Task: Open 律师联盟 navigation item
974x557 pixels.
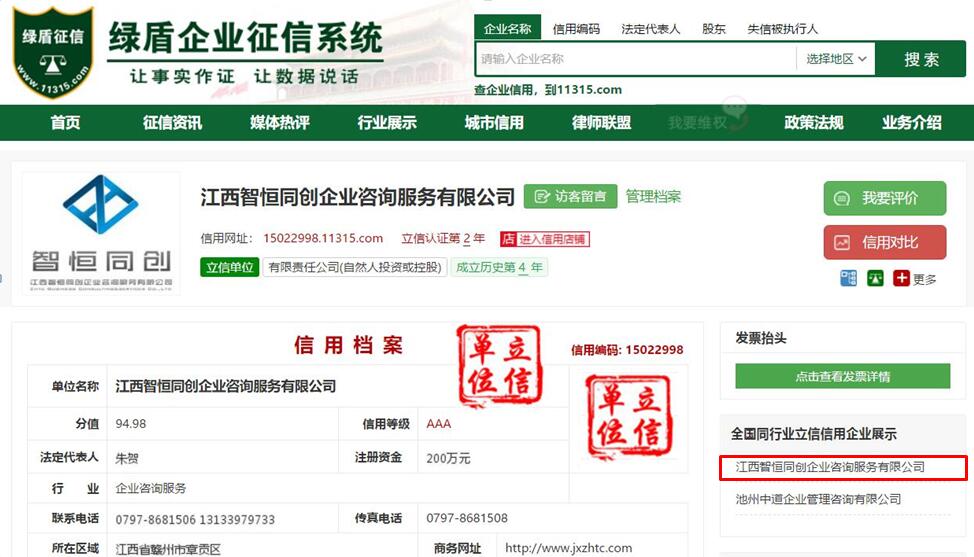Action: point(601,122)
